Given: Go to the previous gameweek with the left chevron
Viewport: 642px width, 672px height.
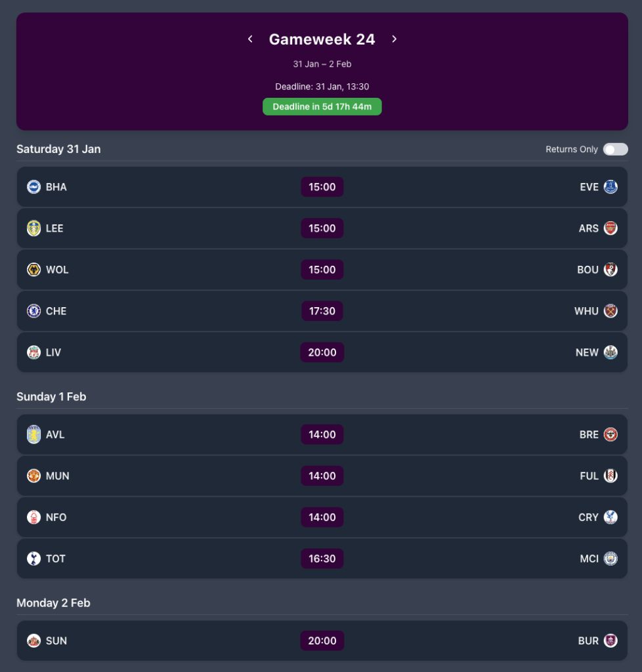Looking at the screenshot, I should click(x=249, y=39).
